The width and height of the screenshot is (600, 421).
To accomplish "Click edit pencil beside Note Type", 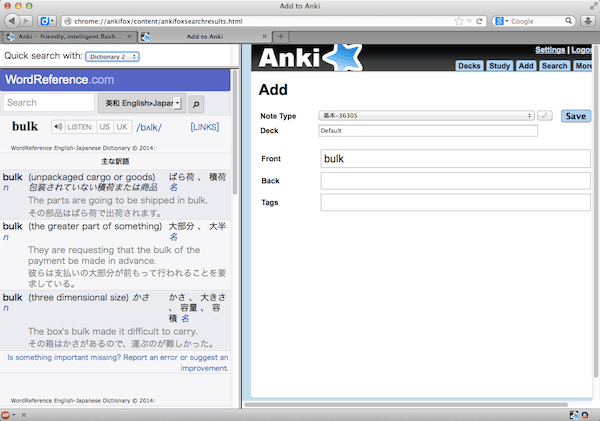I will pyautogui.click(x=545, y=115).
